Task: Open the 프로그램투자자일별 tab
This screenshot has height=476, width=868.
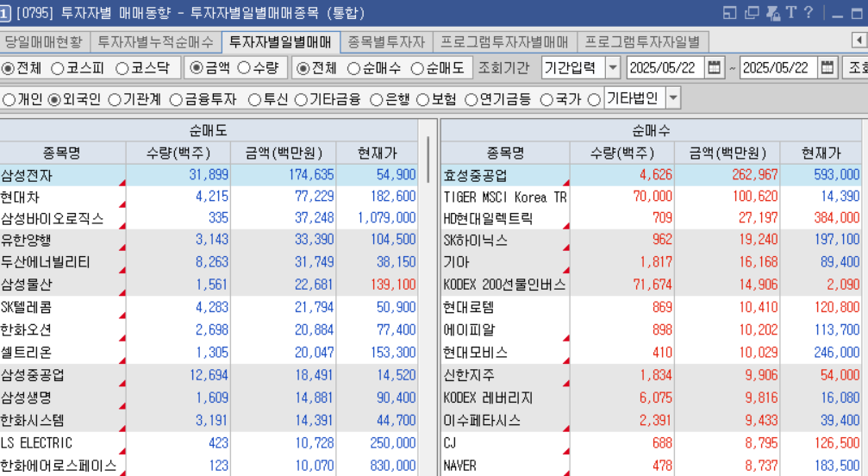Action: pos(643,41)
